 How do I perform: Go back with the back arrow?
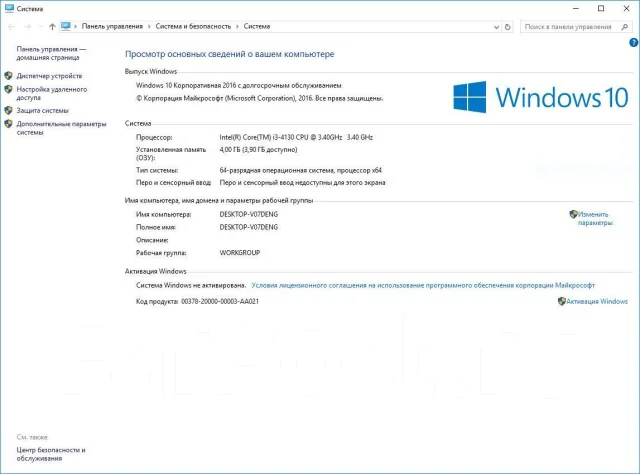coord(11,27)
